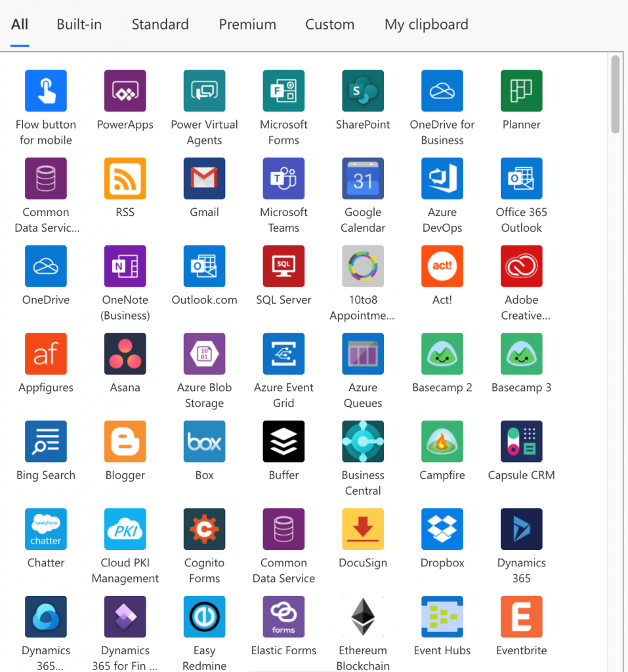Switch to the Premium tab
Viewport: 628px width, 672px height.
click(x=247, y=24)
